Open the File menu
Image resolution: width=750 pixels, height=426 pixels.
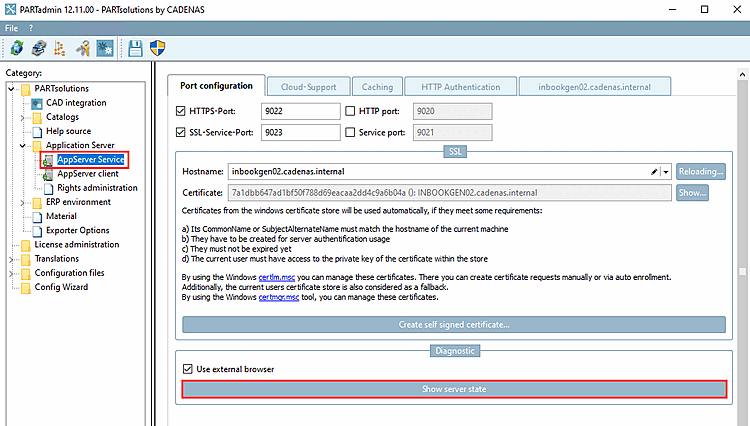(x=11, y=28)
